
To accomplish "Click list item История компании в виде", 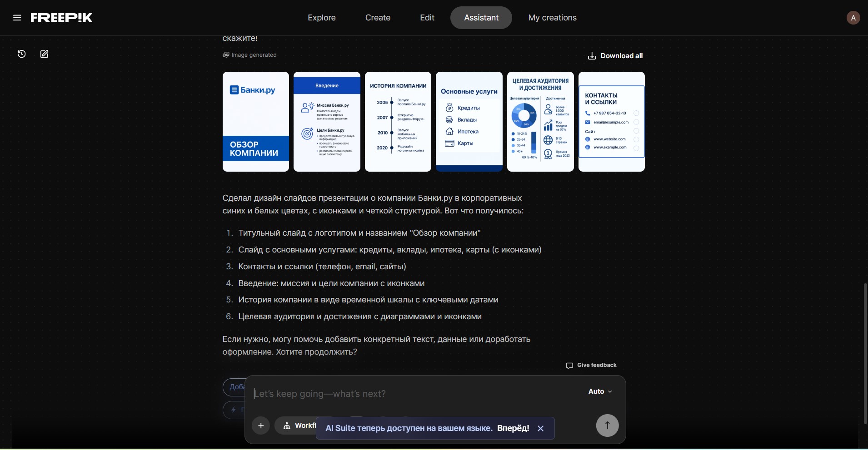I will [x=368, y=300].
